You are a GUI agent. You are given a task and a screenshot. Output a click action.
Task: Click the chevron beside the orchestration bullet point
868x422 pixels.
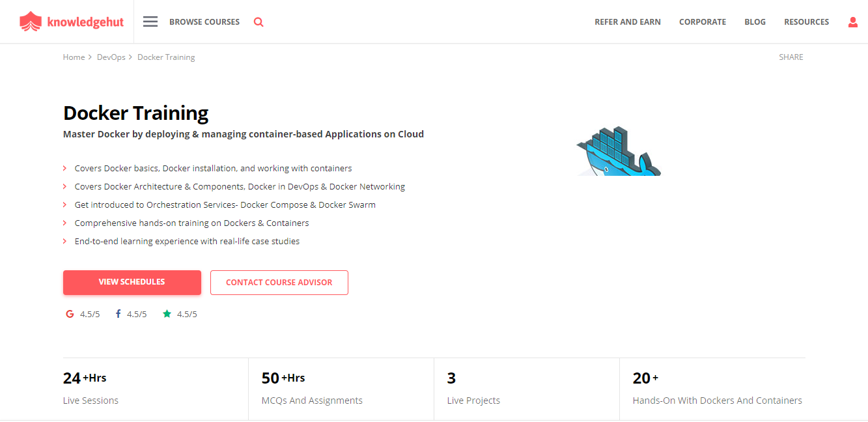tap(64, 204)
